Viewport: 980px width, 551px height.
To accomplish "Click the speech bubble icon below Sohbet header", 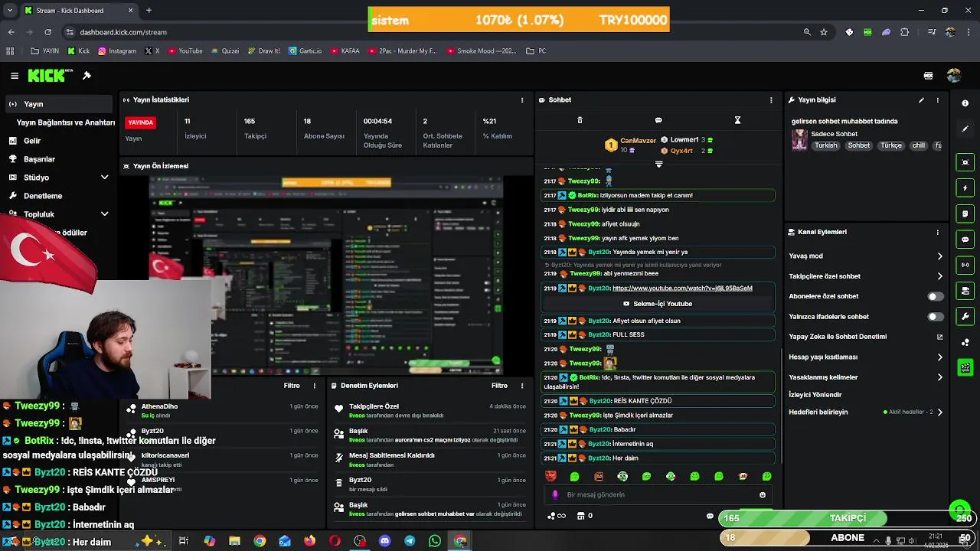I will coord(658,120).
